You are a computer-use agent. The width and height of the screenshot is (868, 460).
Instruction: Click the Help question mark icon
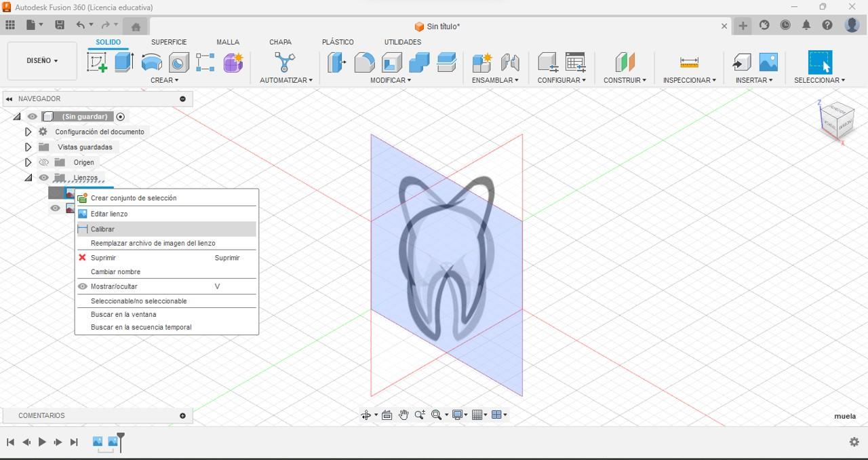click(x=827, y=25)
